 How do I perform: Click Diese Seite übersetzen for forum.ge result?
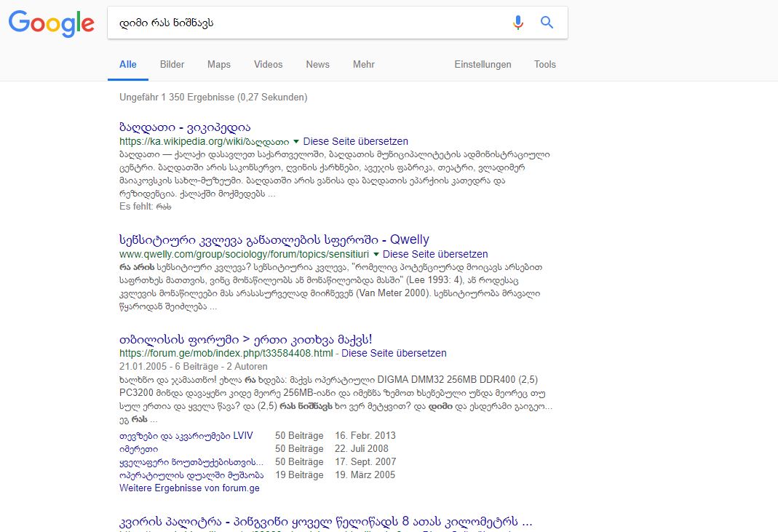click(x=394, y=354)
